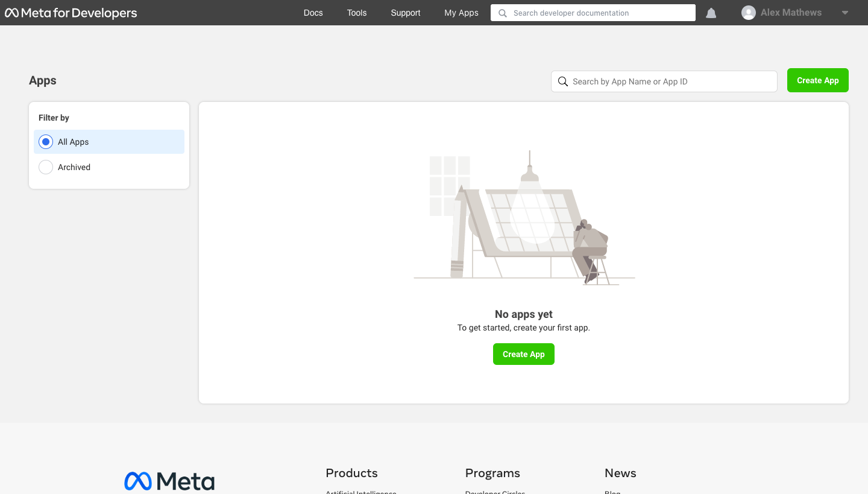Click magnifier icon in documentation search

click(x=503, y=13)
